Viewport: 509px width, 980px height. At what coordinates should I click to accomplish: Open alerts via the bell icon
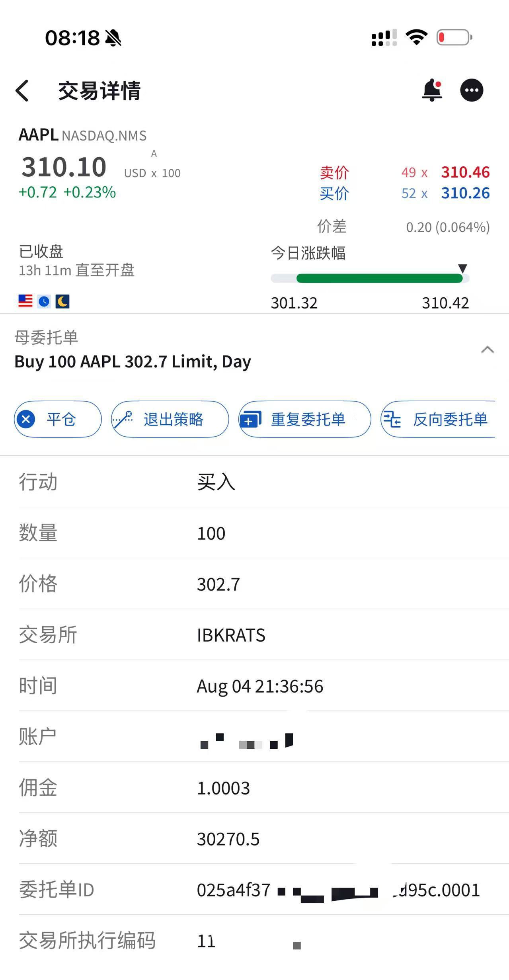click(x=432, y=90)
